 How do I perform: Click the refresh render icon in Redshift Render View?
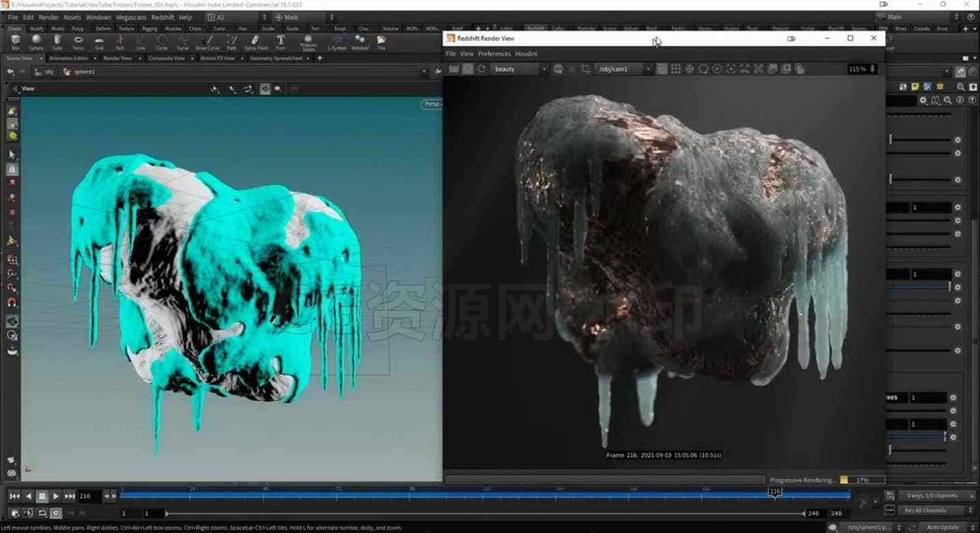[x=481, y=69]
